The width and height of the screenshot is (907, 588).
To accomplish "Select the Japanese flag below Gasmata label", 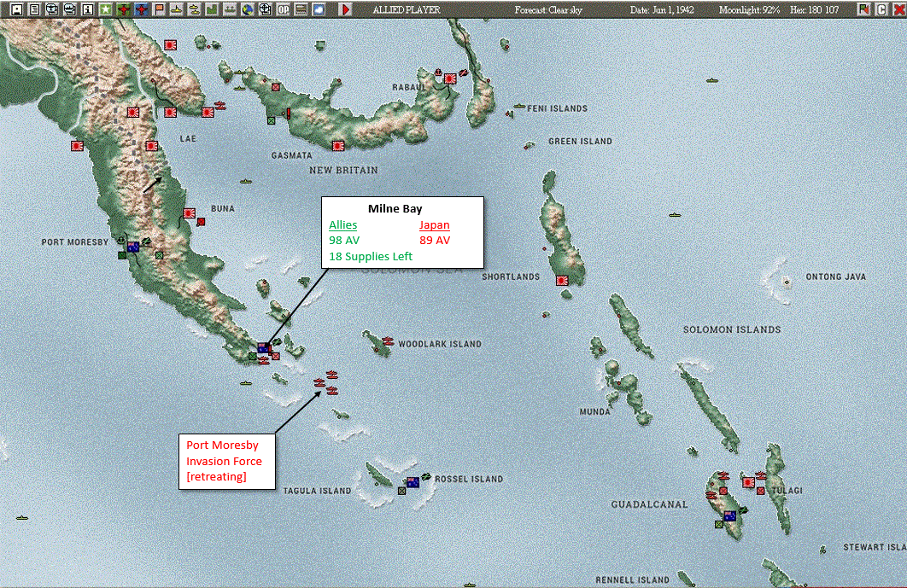I will [x=338, y=146].
